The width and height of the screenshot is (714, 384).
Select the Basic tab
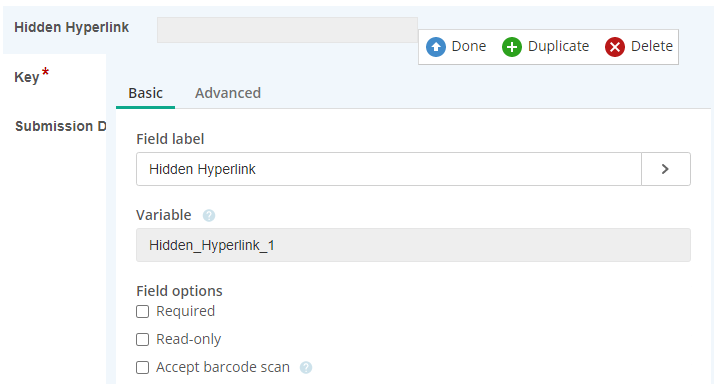[145, 93]
